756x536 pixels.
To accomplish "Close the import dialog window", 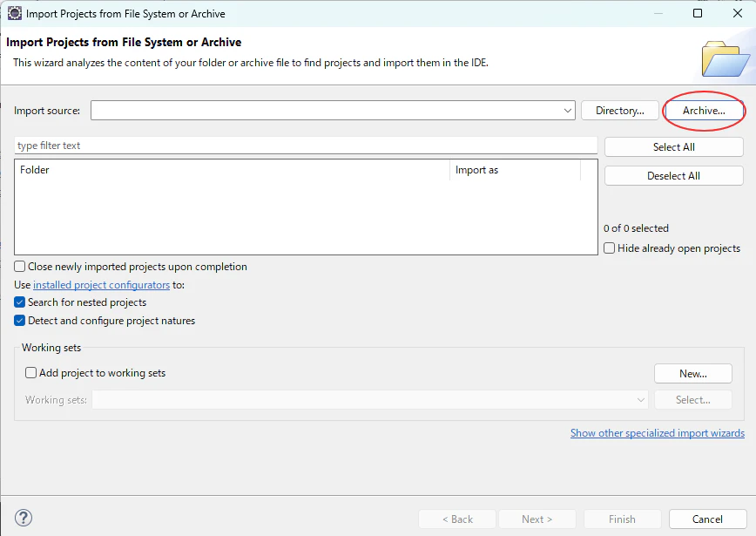I will click(738, 13).
